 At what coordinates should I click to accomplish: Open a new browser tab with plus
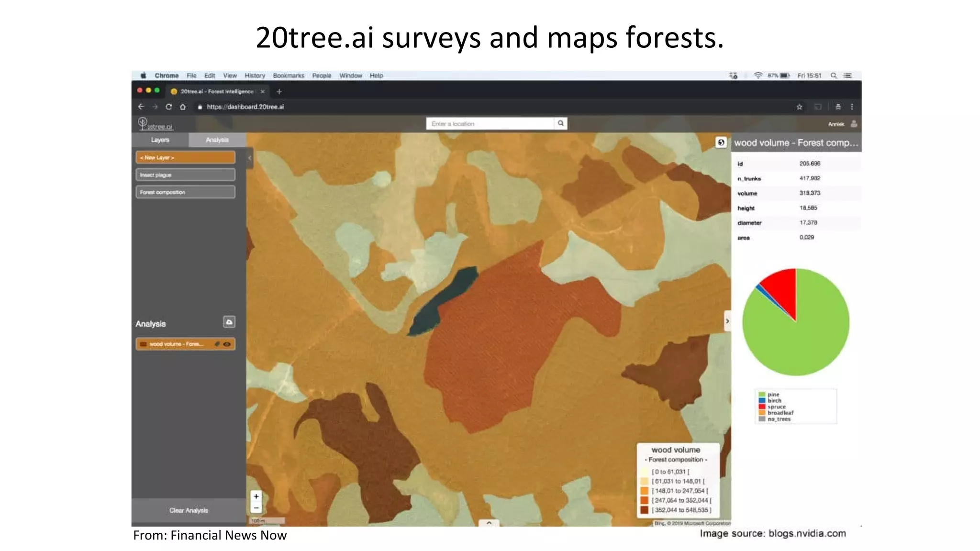[279, 91]
